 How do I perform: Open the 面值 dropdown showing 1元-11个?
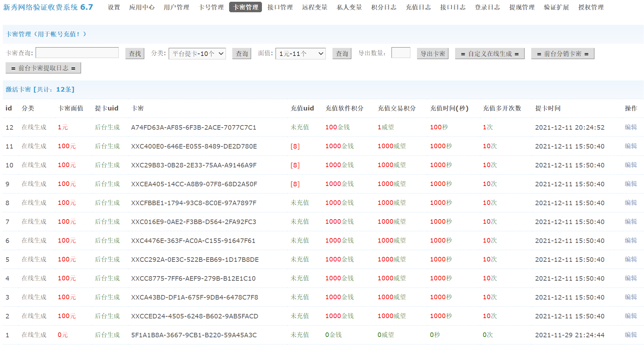click(300, 53)
